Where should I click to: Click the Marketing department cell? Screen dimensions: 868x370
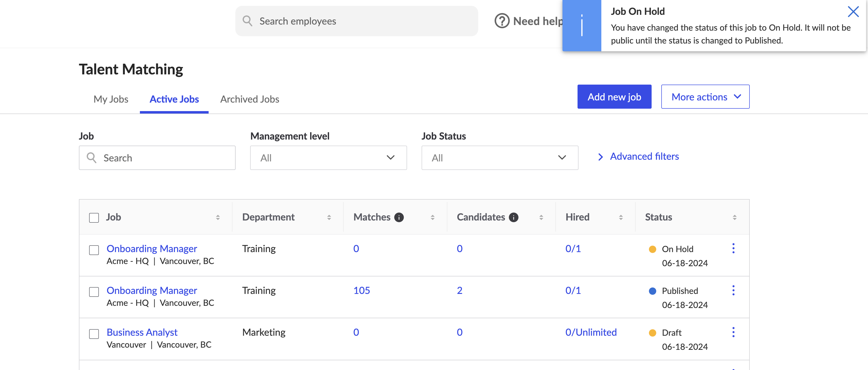264,332
